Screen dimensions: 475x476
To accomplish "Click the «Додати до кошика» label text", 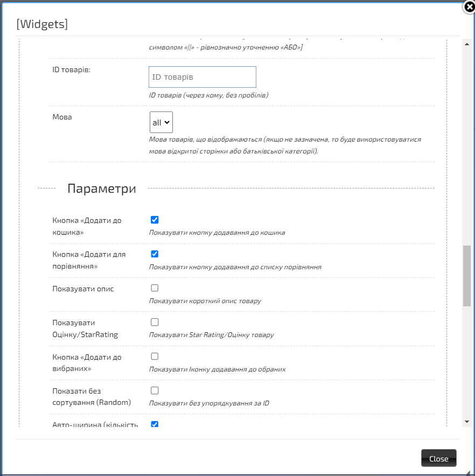I will coord(87,226).
